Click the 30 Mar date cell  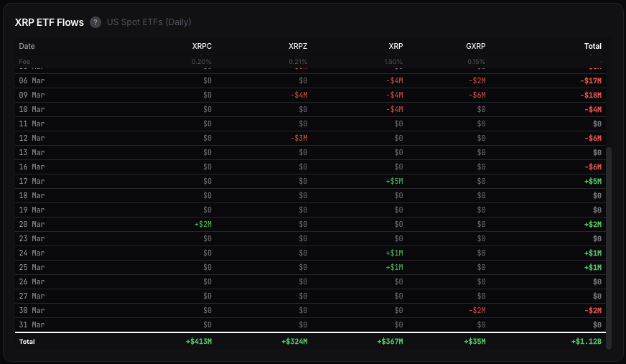[x=32, y=311]
